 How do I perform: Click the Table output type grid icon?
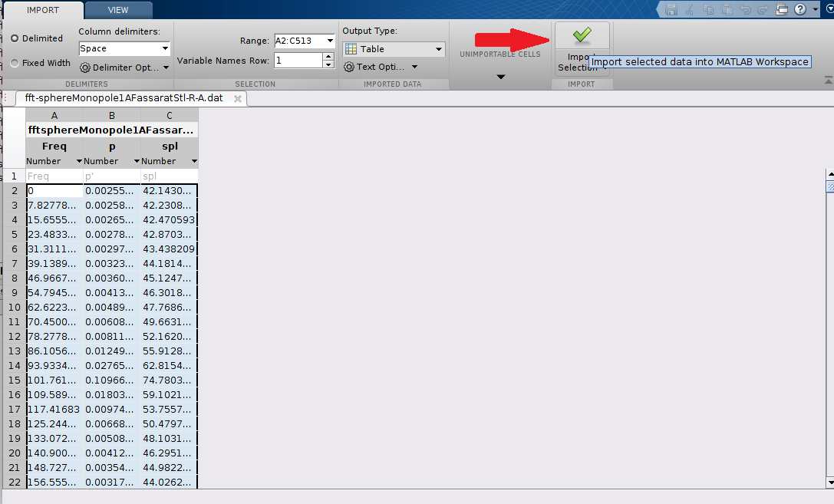[351, 49]
